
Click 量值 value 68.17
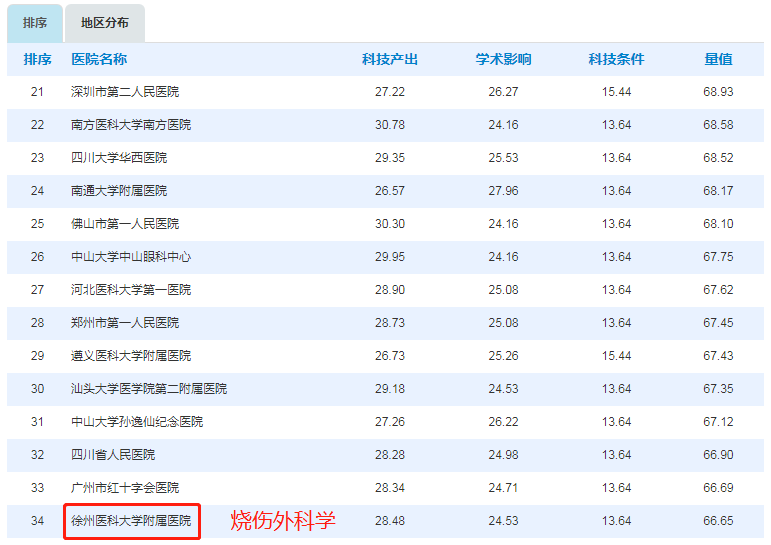coord(718,191)
